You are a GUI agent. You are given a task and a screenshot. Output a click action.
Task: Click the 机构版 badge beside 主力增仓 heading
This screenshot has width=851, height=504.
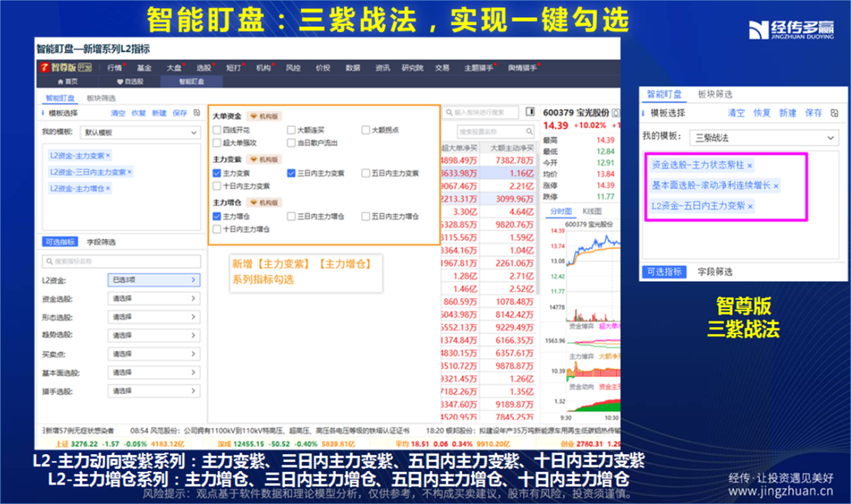tap(264, 202)
